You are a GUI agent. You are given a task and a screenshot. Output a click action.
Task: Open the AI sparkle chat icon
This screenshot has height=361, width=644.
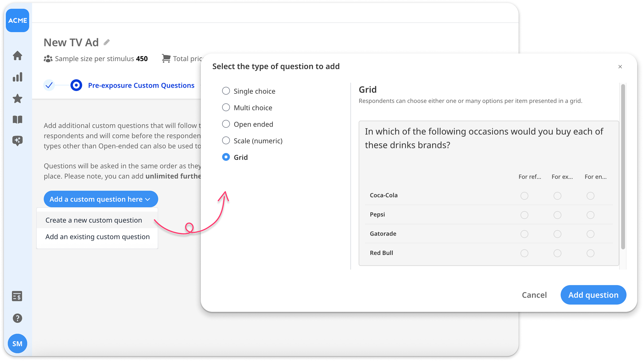(17, 141)
